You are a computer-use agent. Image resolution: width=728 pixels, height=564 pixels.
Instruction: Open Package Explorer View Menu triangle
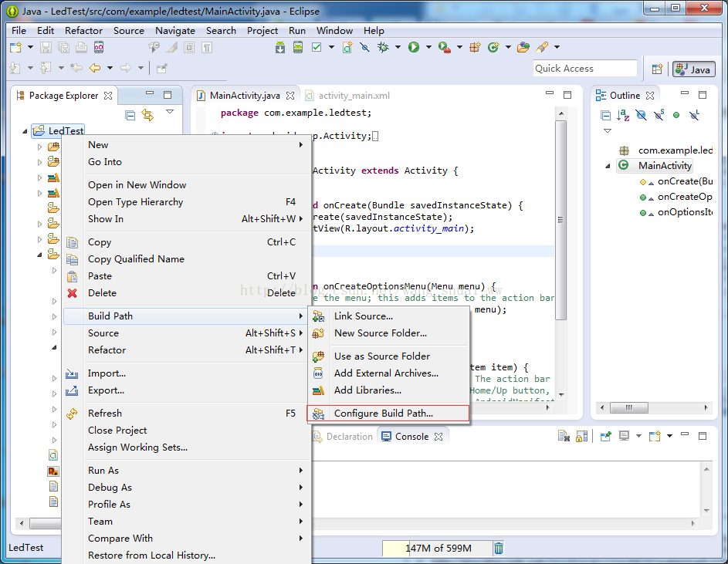tap(170, 112)
